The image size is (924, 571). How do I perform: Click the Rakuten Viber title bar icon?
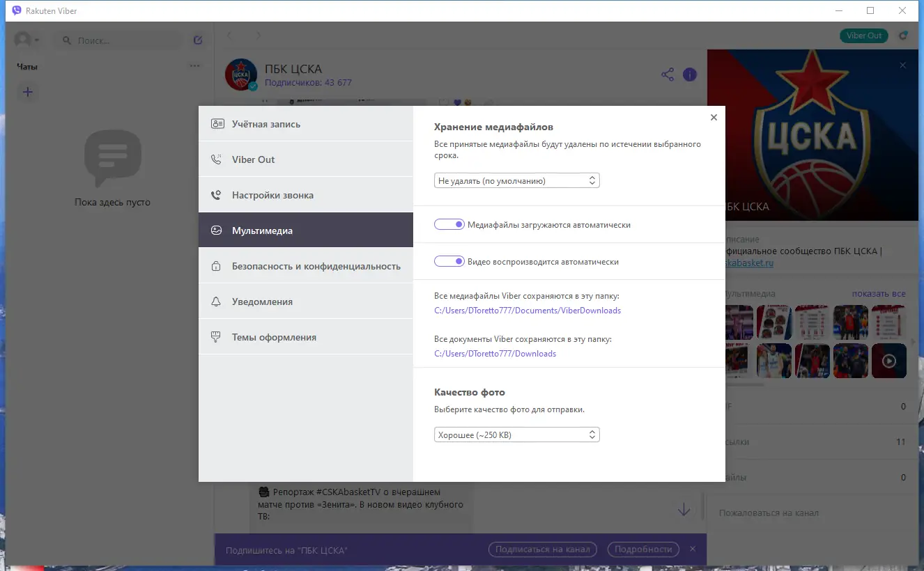(17, 10)
